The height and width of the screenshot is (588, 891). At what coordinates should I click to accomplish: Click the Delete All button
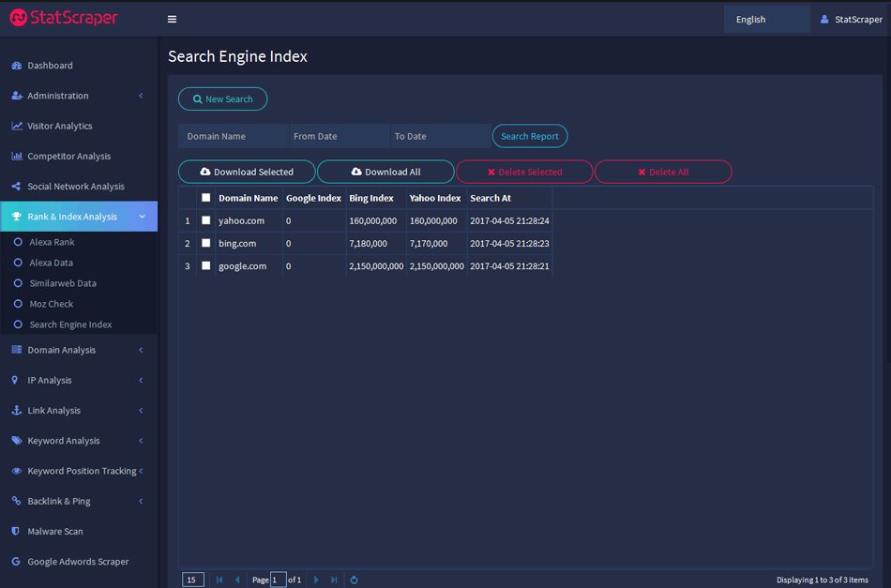coord(663,172)
